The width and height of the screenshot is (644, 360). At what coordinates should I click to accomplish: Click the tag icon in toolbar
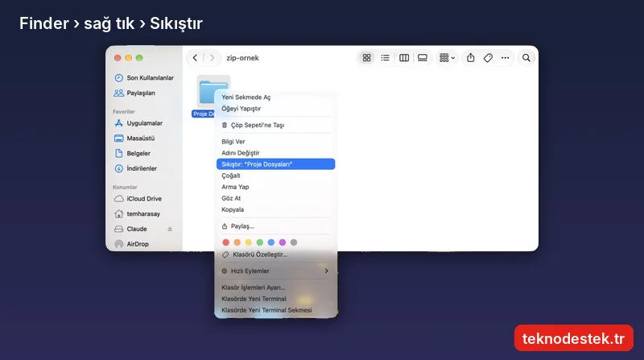pyautogui.click(x=488, y=58)
